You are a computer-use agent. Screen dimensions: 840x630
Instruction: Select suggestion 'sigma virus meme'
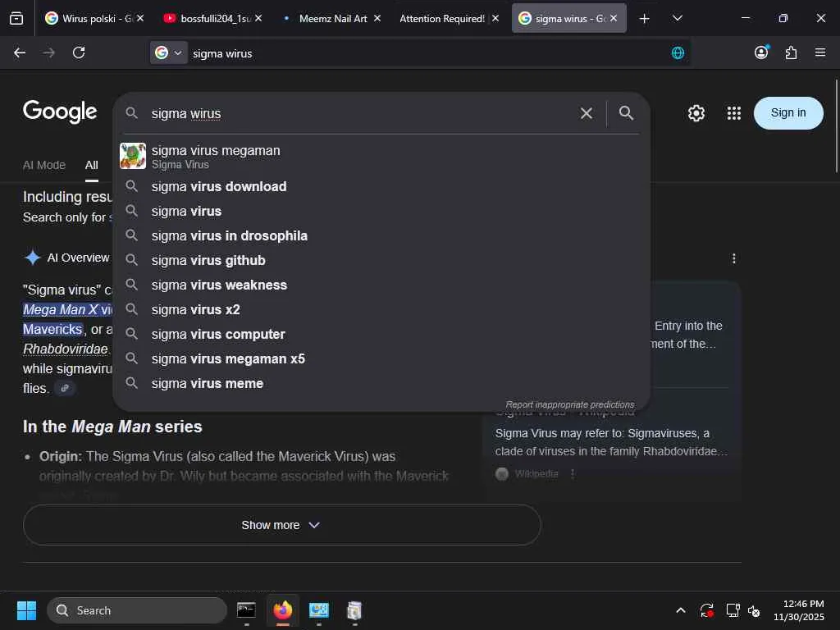click(x=382, y=384)
